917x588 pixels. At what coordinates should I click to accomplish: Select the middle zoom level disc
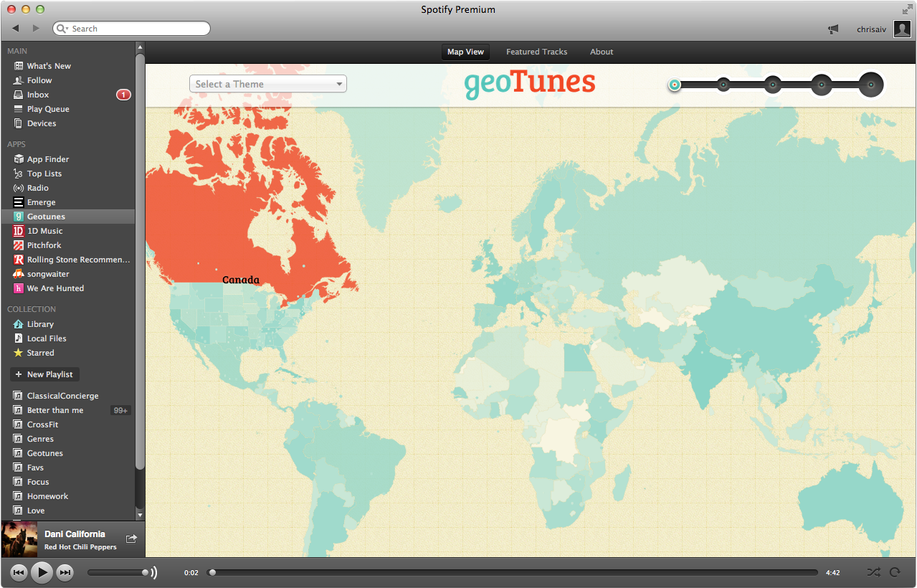pos(772,85)
